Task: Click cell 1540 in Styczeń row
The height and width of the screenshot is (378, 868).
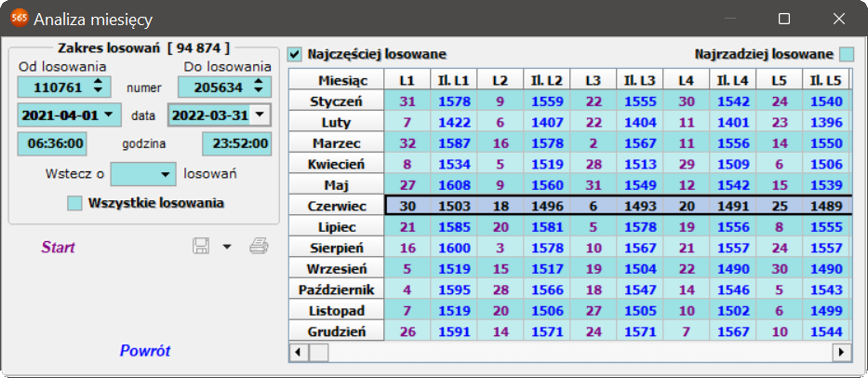Action: (x=826, y=101)
